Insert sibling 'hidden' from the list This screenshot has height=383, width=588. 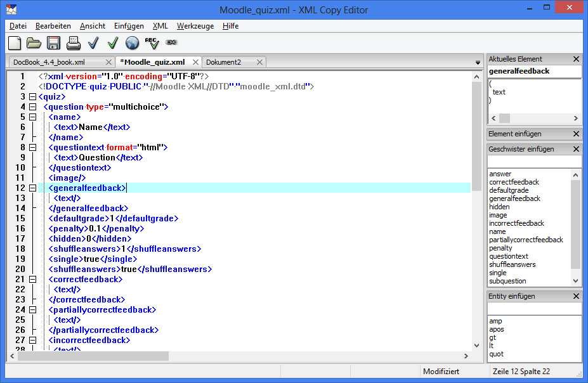(x=499, y=207)
